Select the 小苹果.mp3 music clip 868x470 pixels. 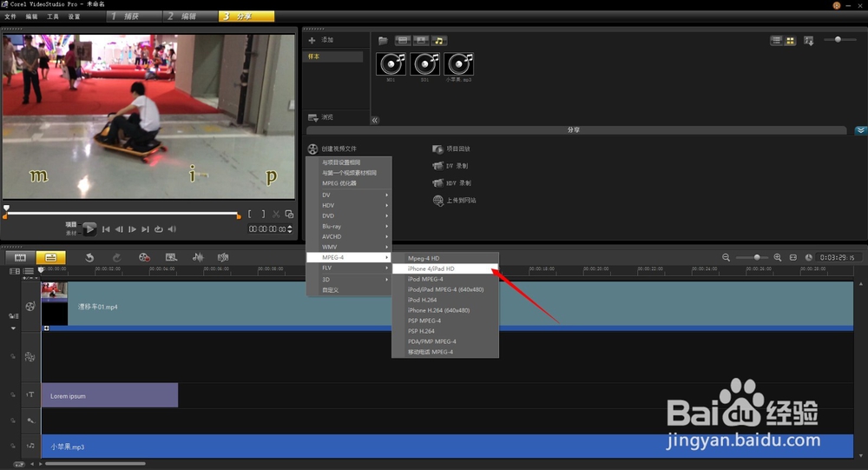[447, 447]
